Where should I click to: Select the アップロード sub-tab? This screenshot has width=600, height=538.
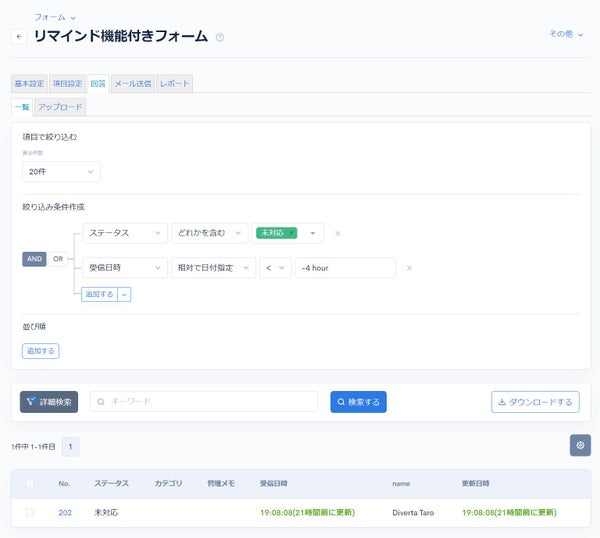pos(60,107)
